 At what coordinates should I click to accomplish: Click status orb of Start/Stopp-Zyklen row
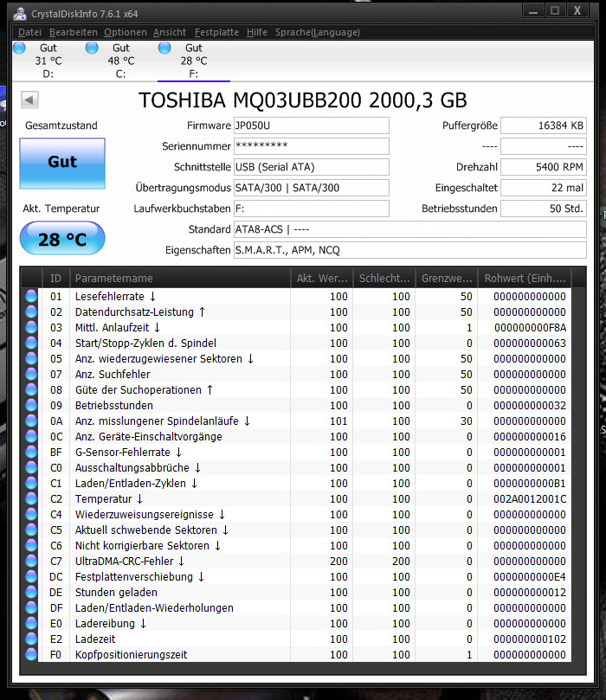tap(31, 344)
